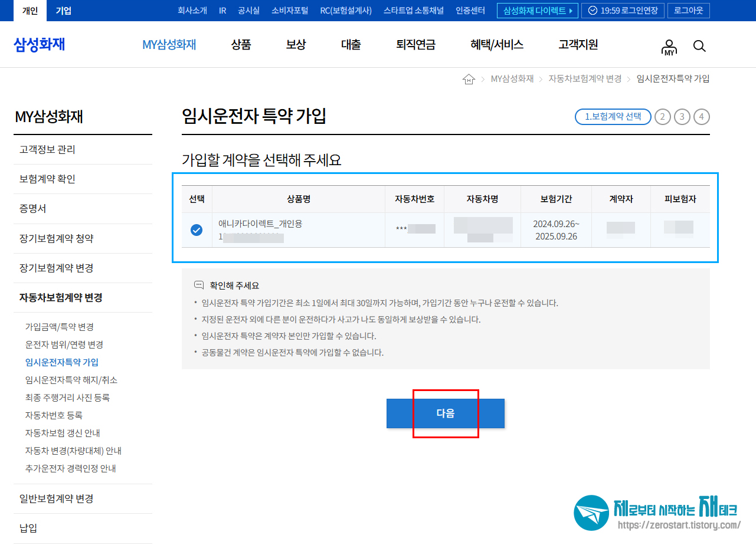Screen dimensions: 756x545
Task: Click the 애니카다이렉트_개인용 product name
Action: (x=260, y=224)
